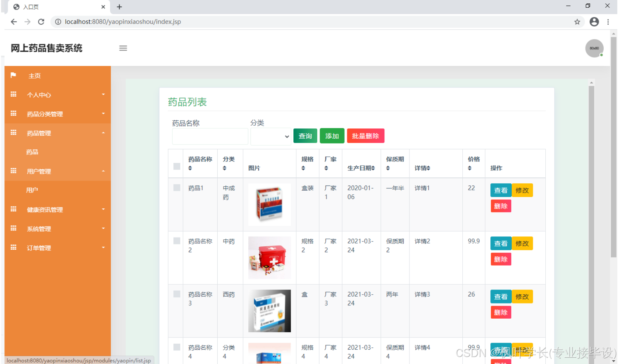The height and width of the screenshot is (364, 618).
Task: Click the grid icon beside 药品分类管理
Action: (13, 114)
